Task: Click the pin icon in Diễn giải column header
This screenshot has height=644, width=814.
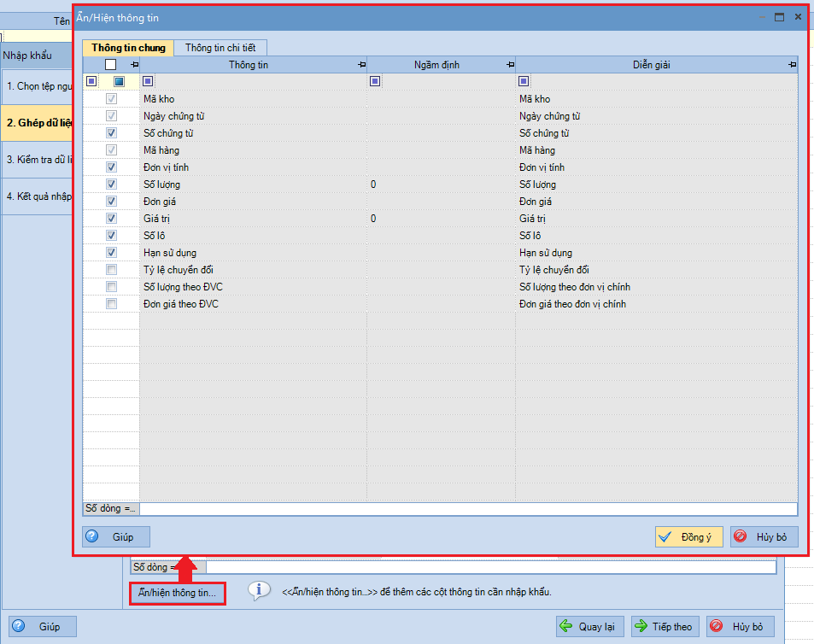Action: [x=792, y=65]
